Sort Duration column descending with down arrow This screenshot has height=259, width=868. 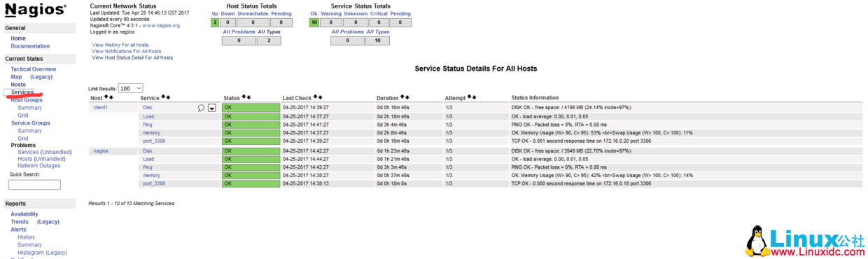pyautogui.click(x=407, y=97)
